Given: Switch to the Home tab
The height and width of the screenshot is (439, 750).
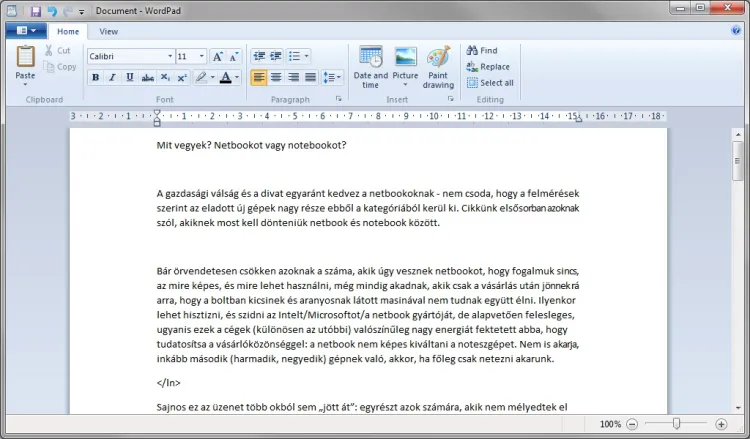Looking at the screenshot, I should (x=68, y=32).
